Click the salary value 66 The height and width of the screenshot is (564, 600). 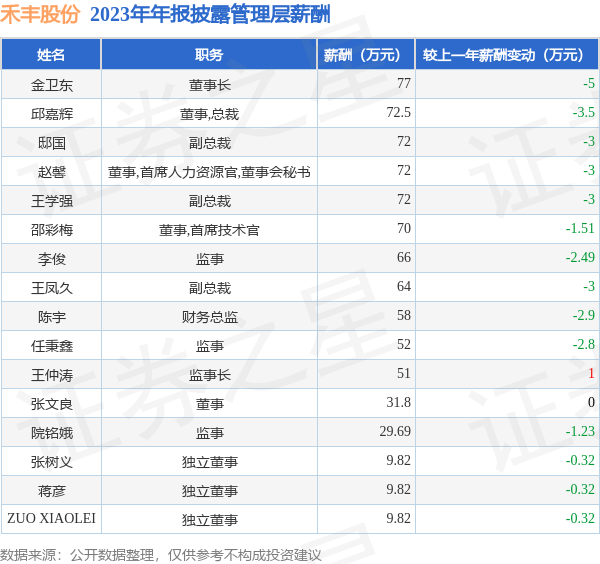(404, 257)
